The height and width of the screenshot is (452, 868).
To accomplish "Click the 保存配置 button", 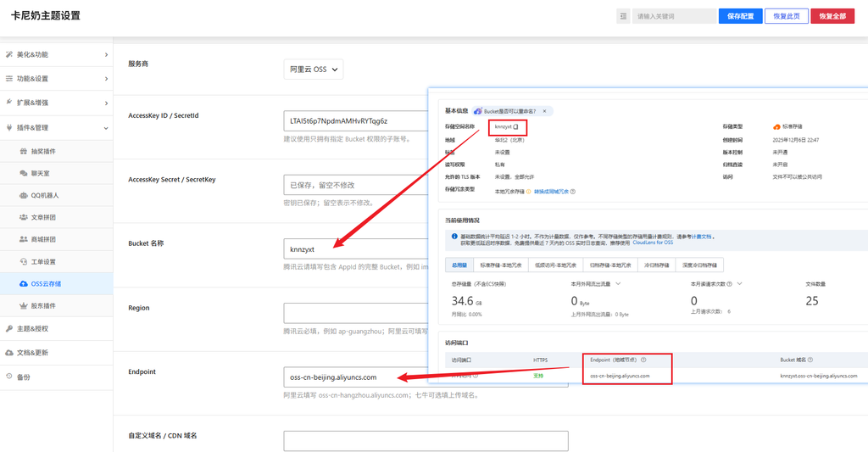I will (x=740, y=16).
